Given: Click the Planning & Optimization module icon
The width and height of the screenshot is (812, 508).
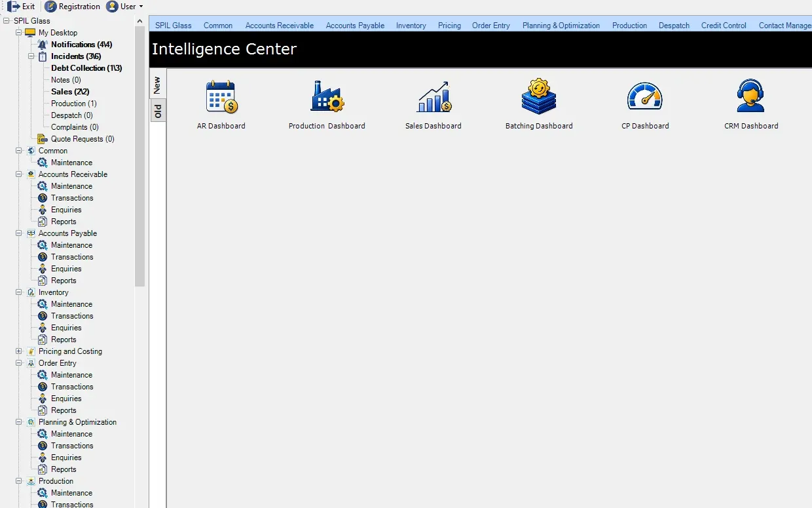Looking at the screenshot, I should point(31,422).
